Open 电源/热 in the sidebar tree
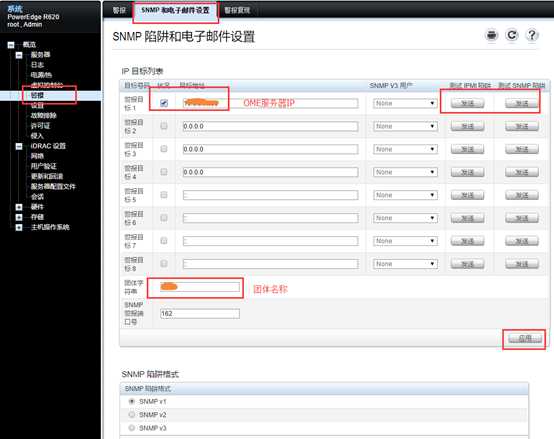 (41, 75)
